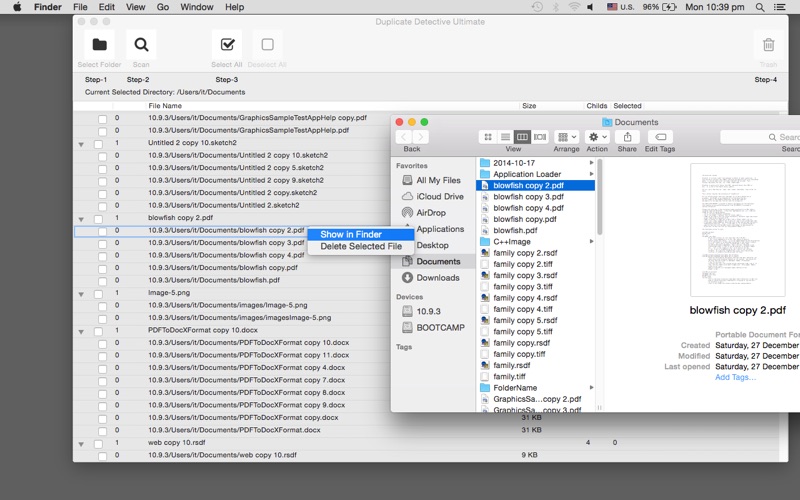Choose Show in Finder from context menu
Screen dimensions: 800x500
click(361, 234)
